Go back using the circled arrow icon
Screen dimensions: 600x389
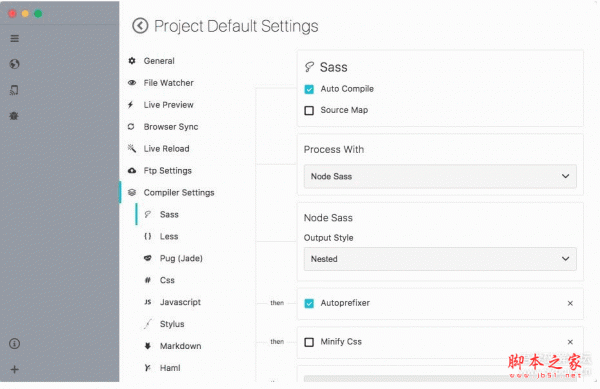pyautogui.click(x=140, y=26)
